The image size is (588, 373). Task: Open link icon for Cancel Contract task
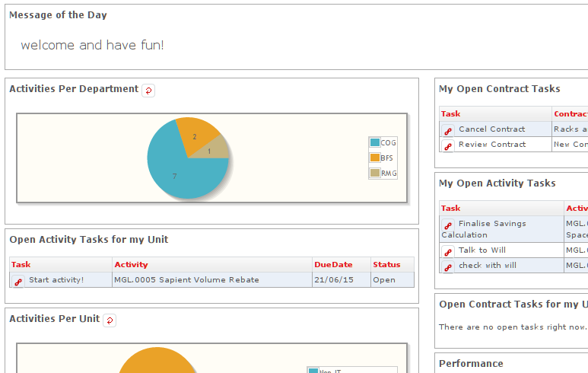(x=448, y=131)
